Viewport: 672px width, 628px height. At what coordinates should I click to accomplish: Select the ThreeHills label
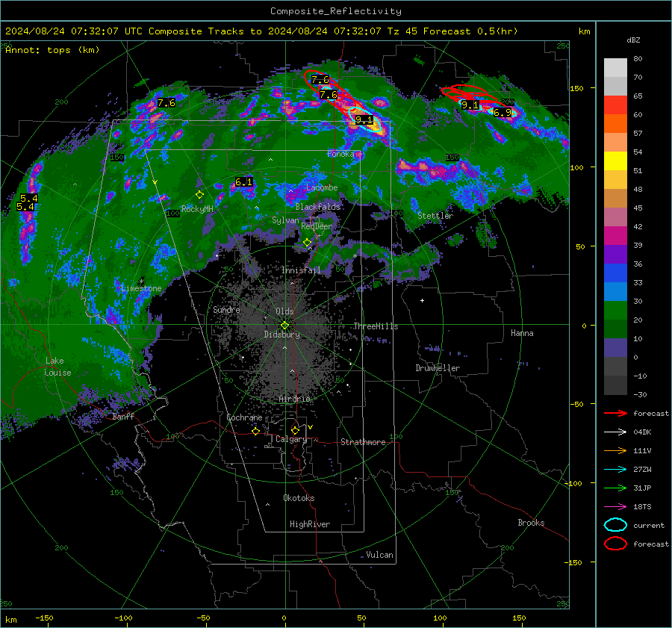[x=376, y=326]
